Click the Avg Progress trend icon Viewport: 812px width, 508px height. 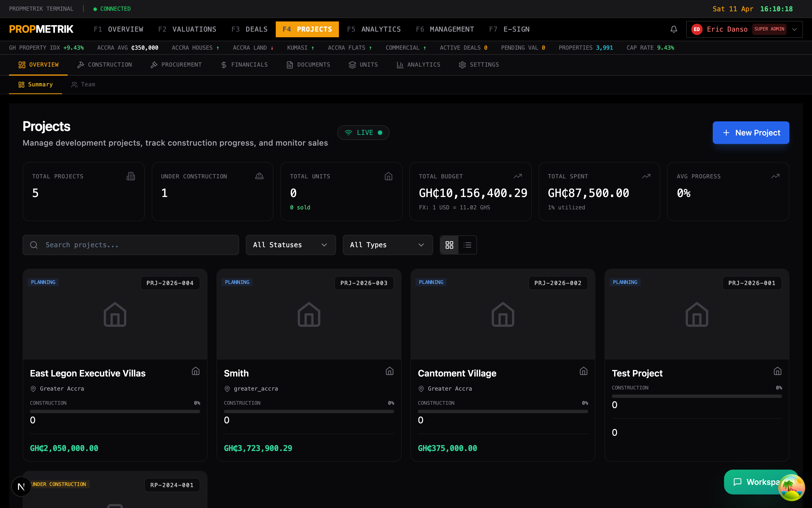tap(775, 176)
